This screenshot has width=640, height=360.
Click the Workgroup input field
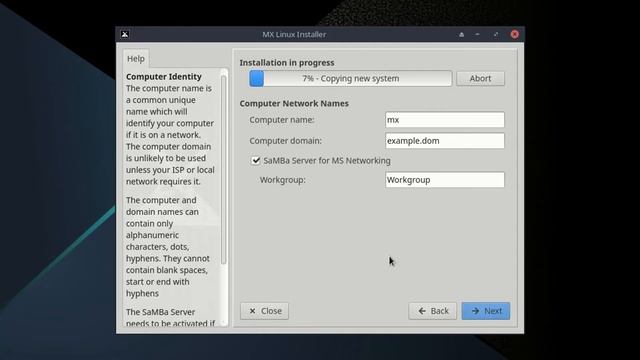point(444,180)
